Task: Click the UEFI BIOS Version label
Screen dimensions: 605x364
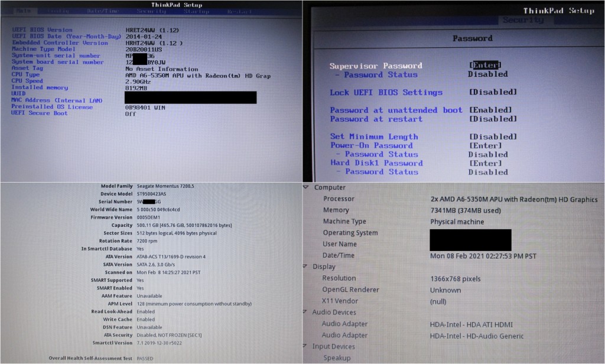Action: pos(42,30)
